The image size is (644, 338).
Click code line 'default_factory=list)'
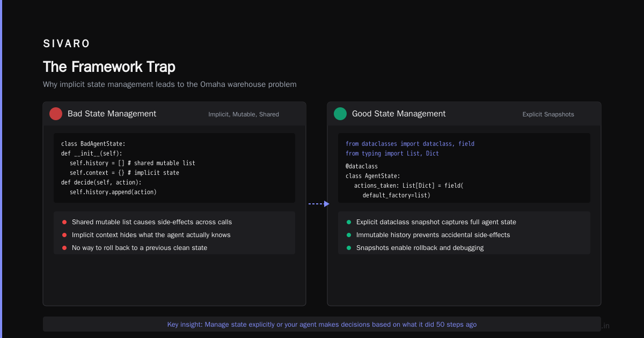tap(397, 195)
